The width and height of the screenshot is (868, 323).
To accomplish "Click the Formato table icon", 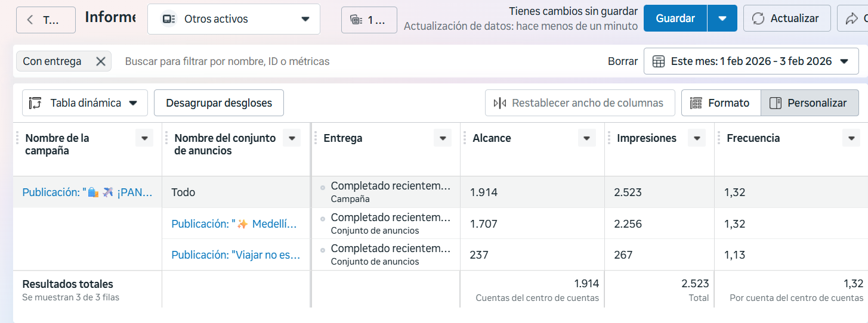I will (x=696, y=103).
